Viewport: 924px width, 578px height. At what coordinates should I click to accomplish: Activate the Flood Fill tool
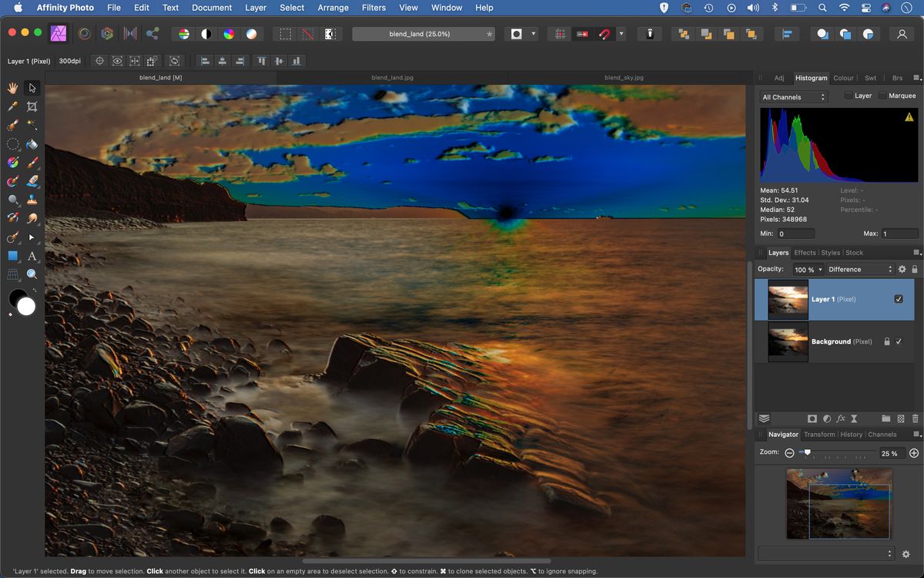coord(32,143)
